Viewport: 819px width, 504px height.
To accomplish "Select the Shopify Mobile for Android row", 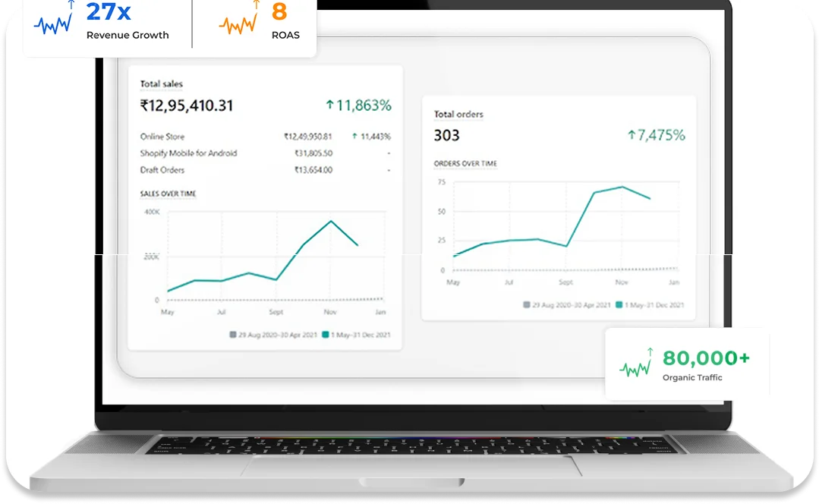I will click(x=188, y=153).
